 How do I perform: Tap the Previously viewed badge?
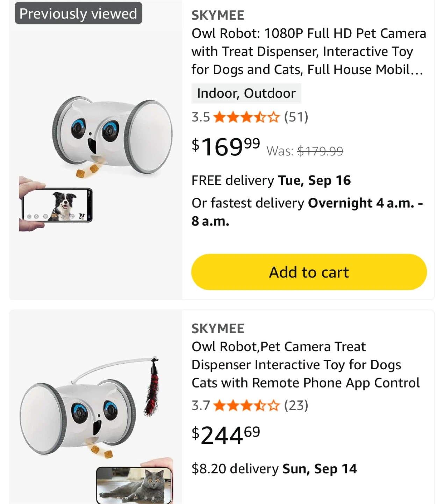78,14
